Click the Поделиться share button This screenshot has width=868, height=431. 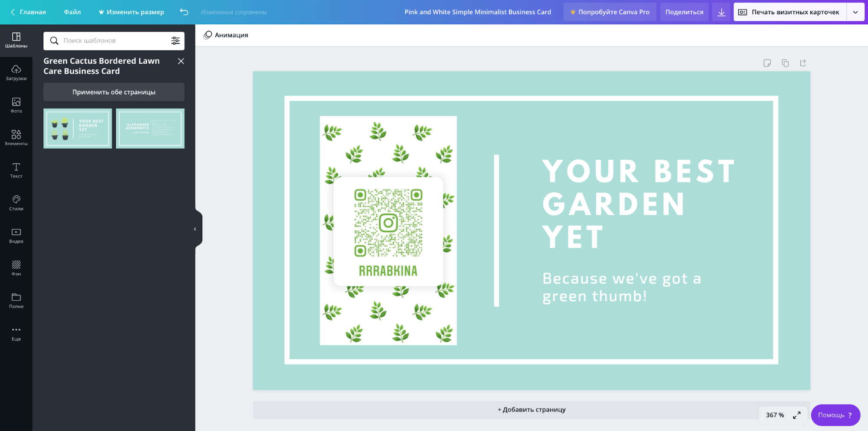684,12
